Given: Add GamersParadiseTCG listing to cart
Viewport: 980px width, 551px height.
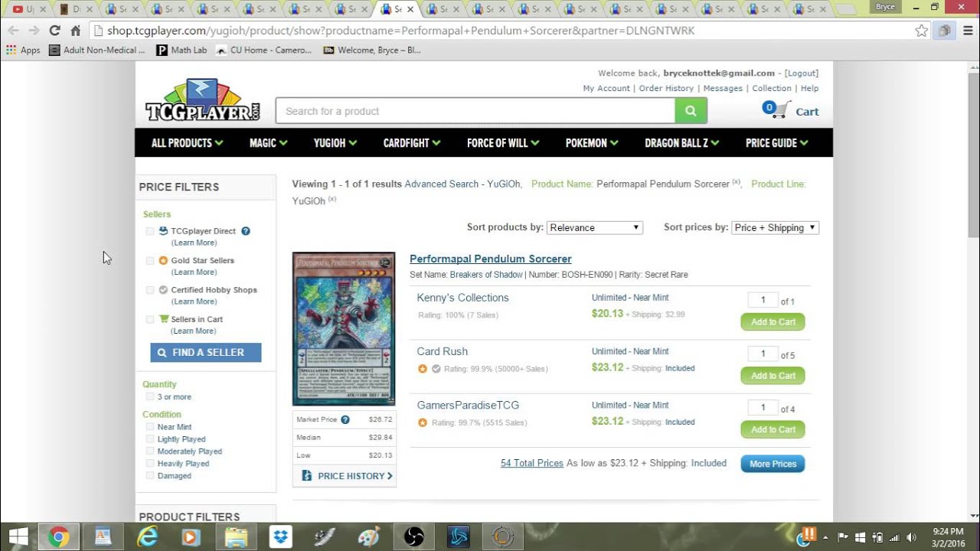Looking at the screenshot, I should (x=773, y=429).
